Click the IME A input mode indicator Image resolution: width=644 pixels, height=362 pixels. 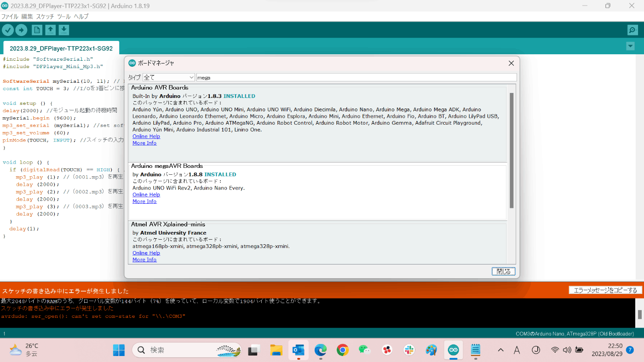click(517, 350)
